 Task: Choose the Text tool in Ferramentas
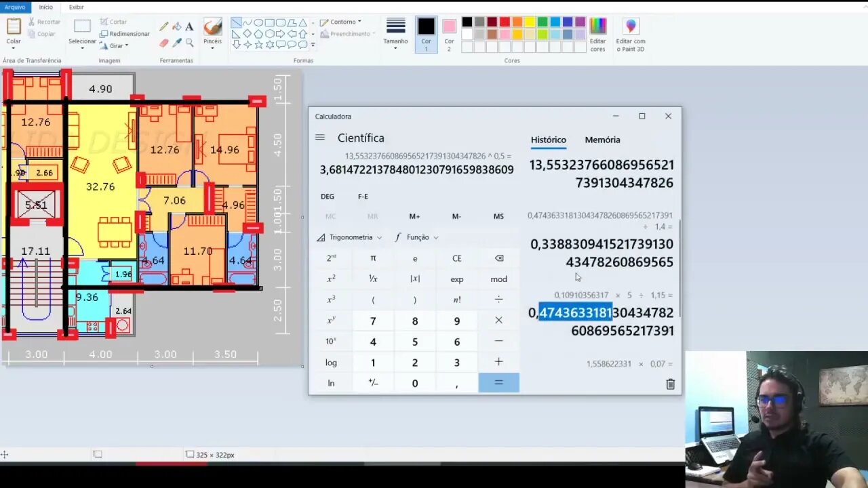tap(189, 27)
